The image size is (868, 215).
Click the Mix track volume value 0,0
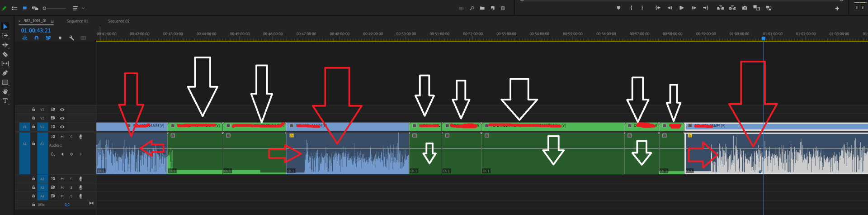click(67, 205)
